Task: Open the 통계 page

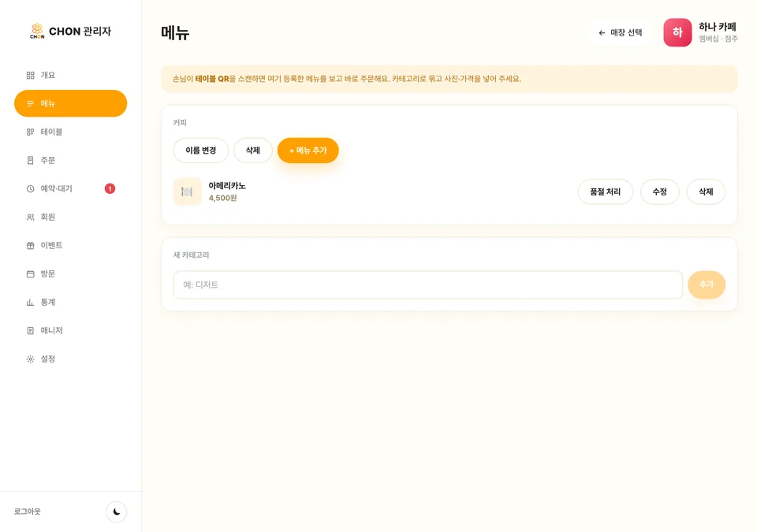Action: pyautogui.click(x=70, y=302)
